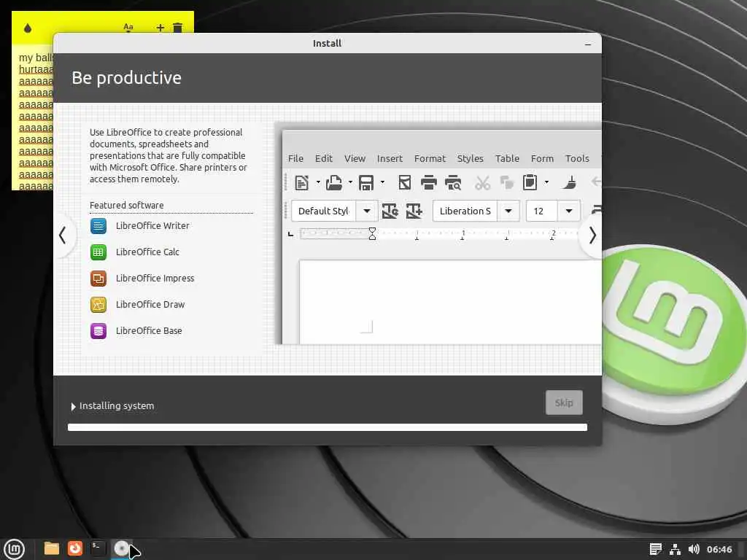
Task: Click the sticky note color drop icon
Action: click(x=28, y=28)
